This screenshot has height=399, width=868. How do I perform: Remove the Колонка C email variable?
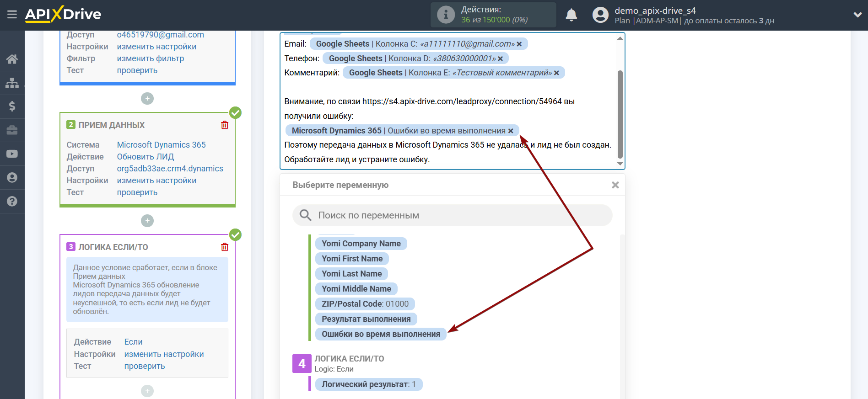tap(519, 44)
